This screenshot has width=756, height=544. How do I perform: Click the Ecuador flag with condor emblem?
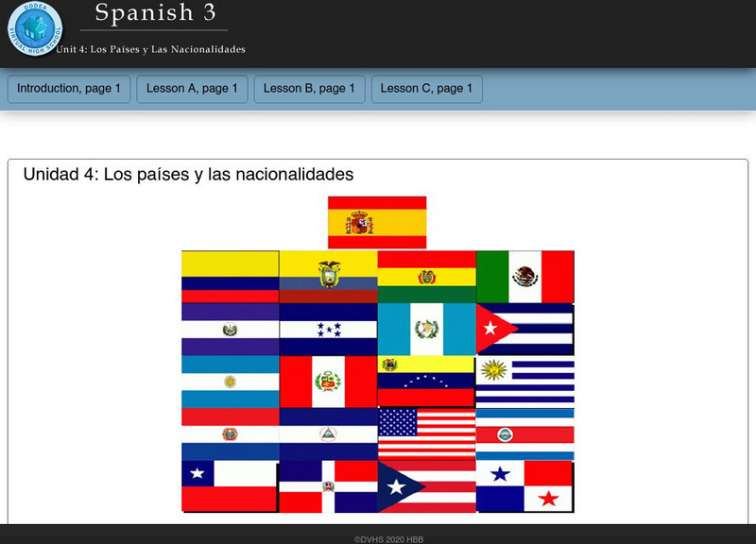328,277
